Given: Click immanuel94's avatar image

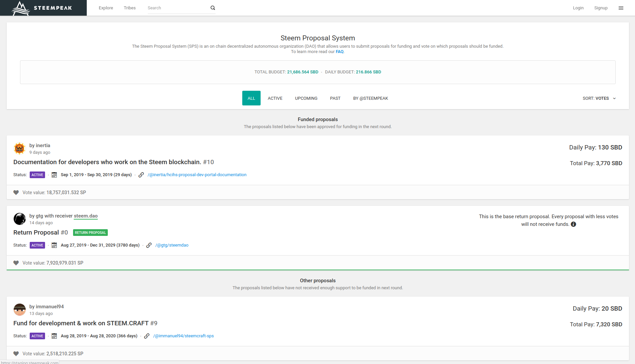Looking at the screenshot, I should tap(20, 309).
